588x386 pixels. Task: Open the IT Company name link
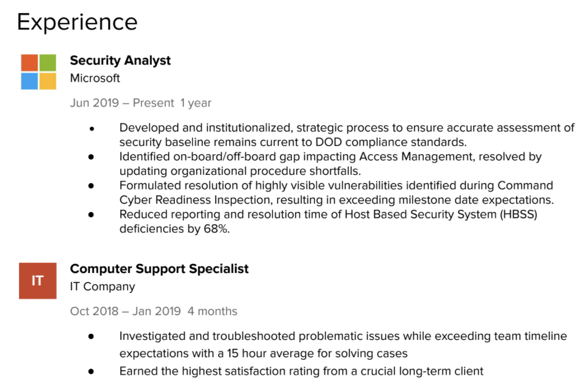[x=102, y=286]
